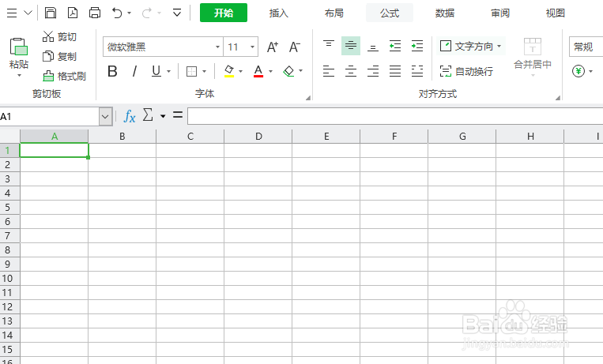Apply distributed alignment icon
Viewport: 603px width, 364px height.
coord(417,71)
